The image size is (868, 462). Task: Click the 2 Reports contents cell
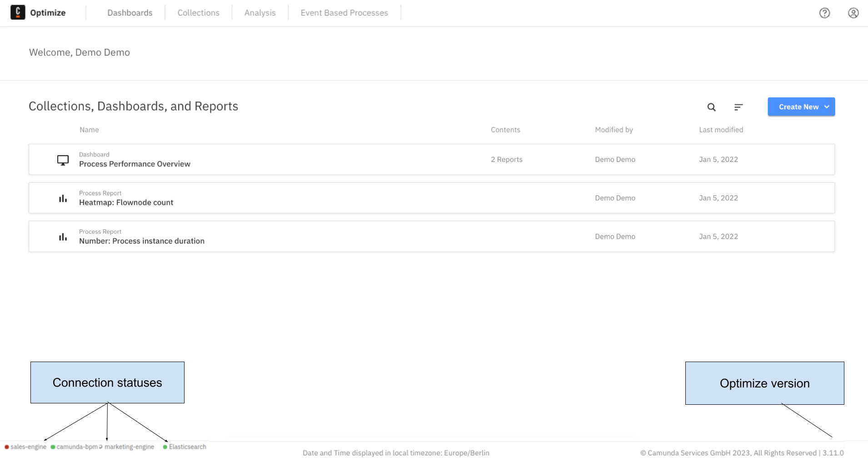point(507,159)
